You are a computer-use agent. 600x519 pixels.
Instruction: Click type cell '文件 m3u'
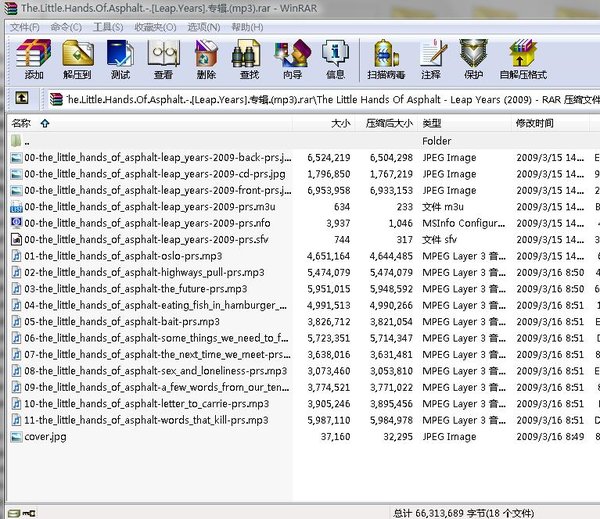[443, 207]
